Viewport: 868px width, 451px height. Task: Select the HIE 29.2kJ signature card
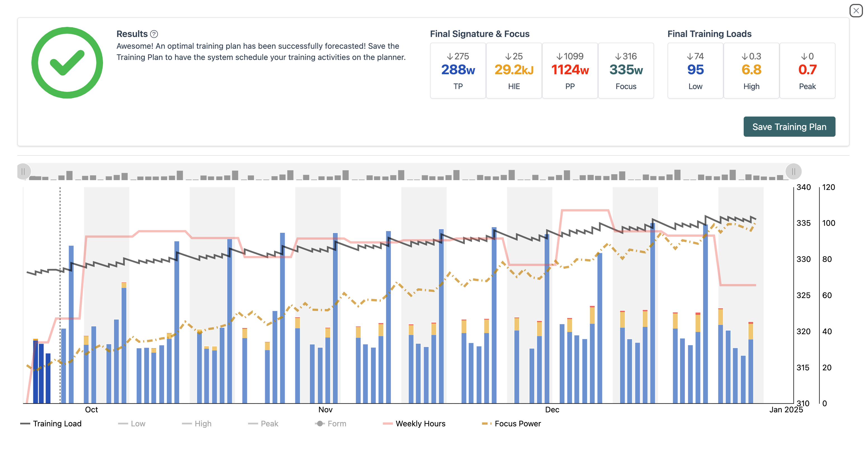tap(514, 71)
